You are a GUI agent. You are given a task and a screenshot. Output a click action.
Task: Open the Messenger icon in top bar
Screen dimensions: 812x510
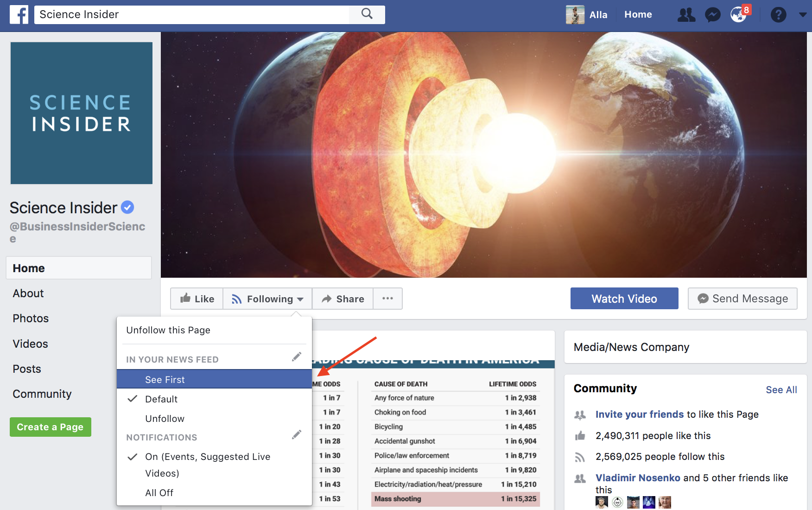(x=712, y=15)
